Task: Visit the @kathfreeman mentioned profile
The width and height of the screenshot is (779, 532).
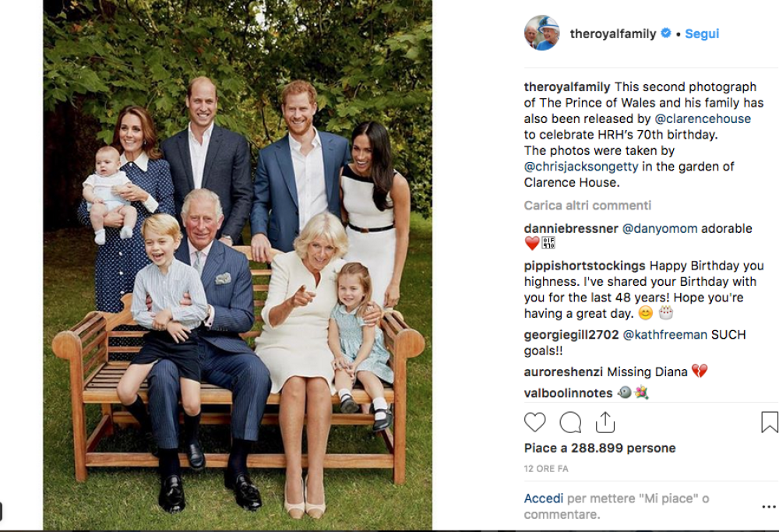Action: (x=664, y=335)
